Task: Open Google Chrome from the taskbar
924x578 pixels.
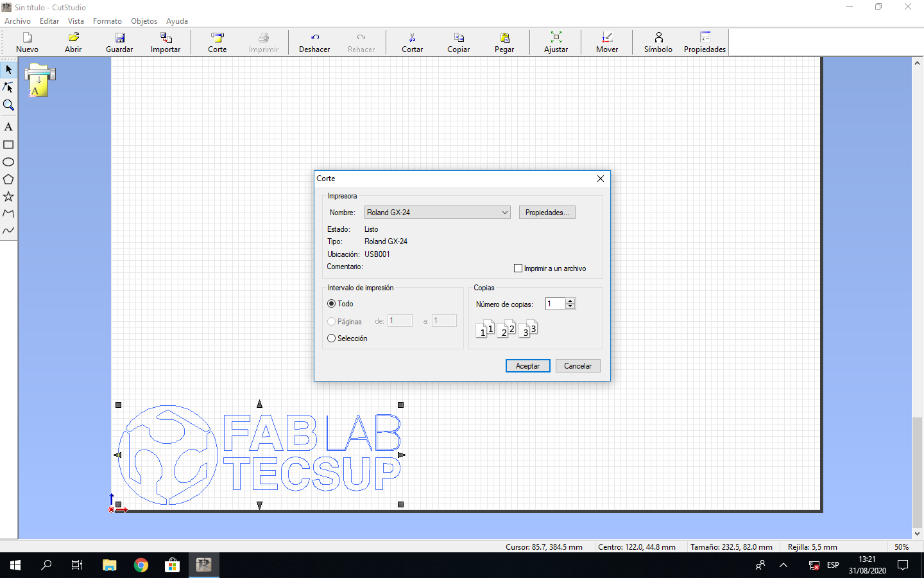Action: [141, 565]
